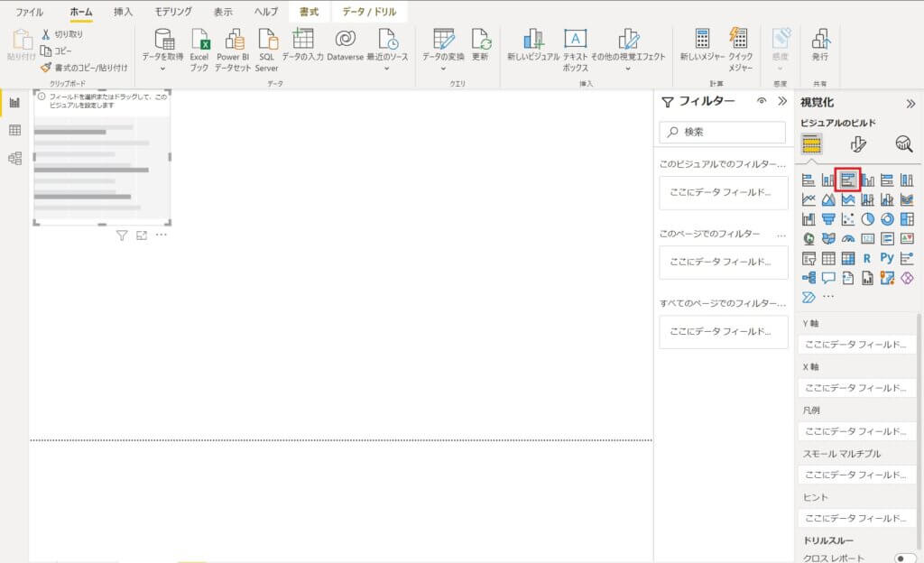Open the 挿入 ribbon tab
Viewport: 924px width, 563px height.
click(x=123, y=12)
